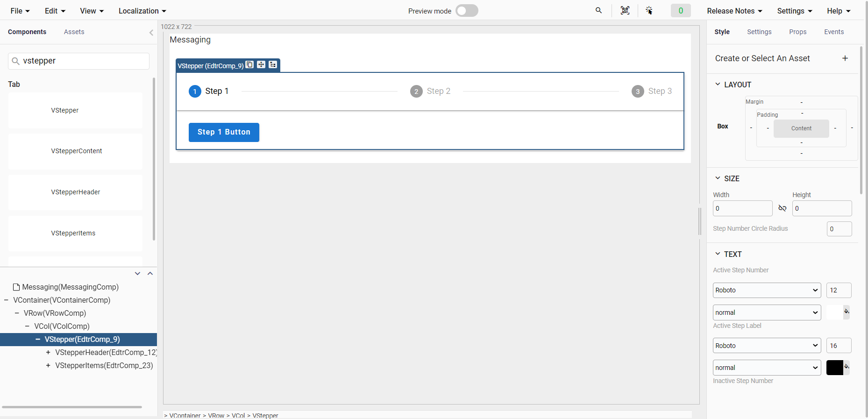868x419 pixels.
Task: Collapse the TEXT section
Action: click(718, 254)
